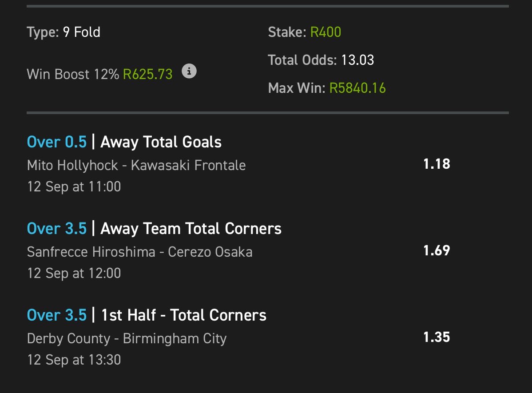Image resolution: width=532 pixels, height=393 pixels.
Task: Select the 1.69 odds value
Action: click(437, 250)
